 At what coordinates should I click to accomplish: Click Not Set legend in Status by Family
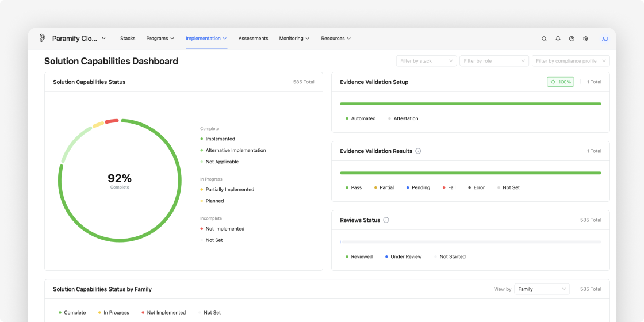pyautogui.click(x=209, y=313)
